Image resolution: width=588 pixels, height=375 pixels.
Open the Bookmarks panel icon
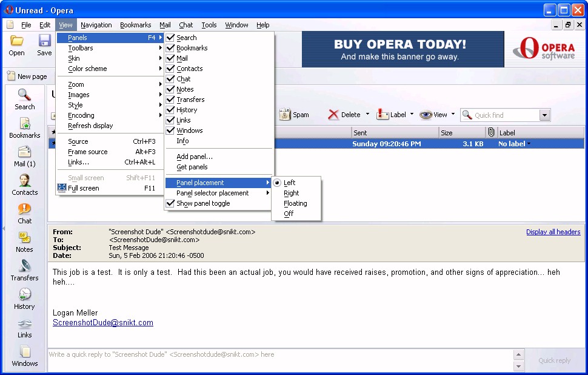click(25, 128)
